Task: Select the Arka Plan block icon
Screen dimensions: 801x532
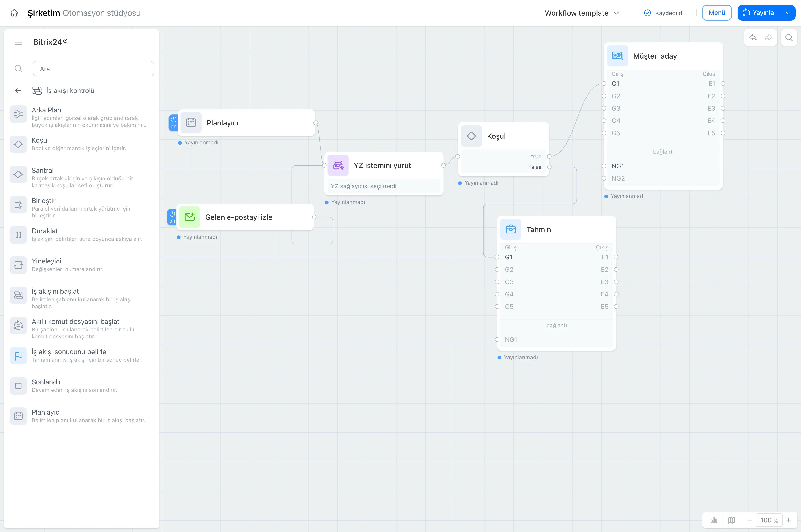Action: pyautogui.click(x=18, y=114)
